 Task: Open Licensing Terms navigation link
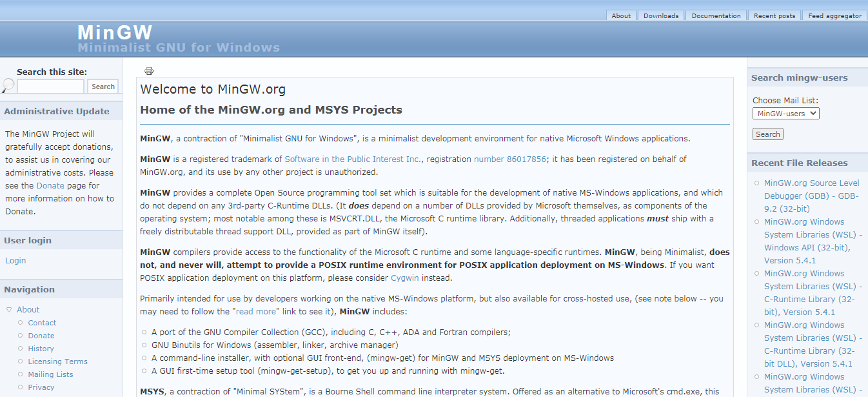coord(57,361)
